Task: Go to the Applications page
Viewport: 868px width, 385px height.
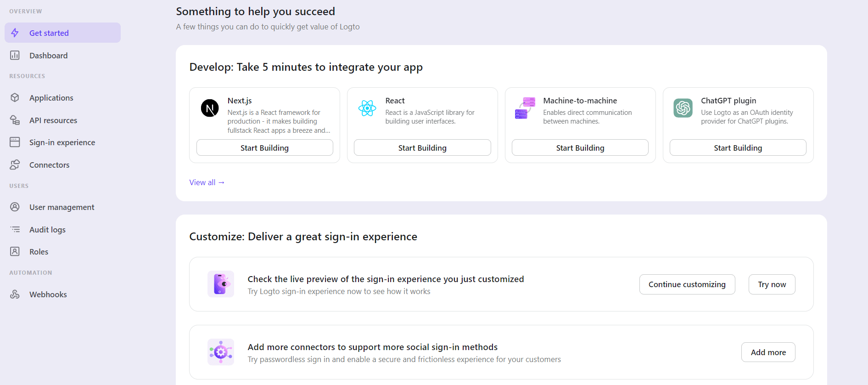Action: 62,97
